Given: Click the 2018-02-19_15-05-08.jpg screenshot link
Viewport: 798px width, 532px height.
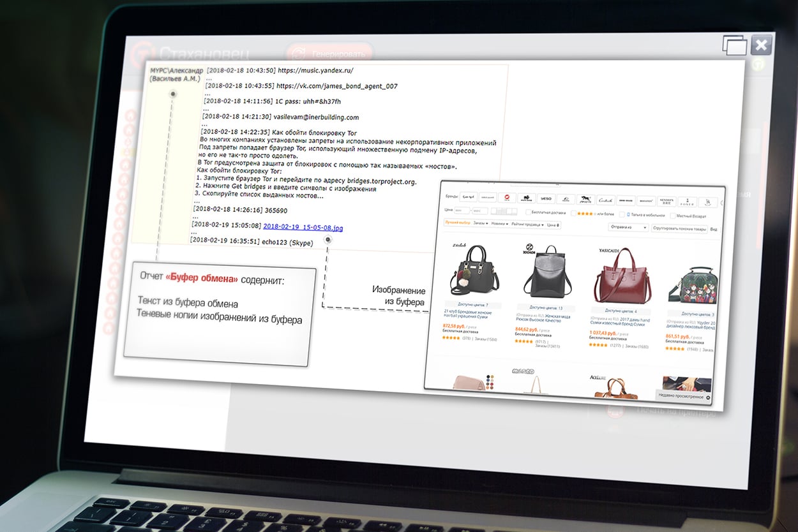Looking at the screenshot, I should 303,226.
